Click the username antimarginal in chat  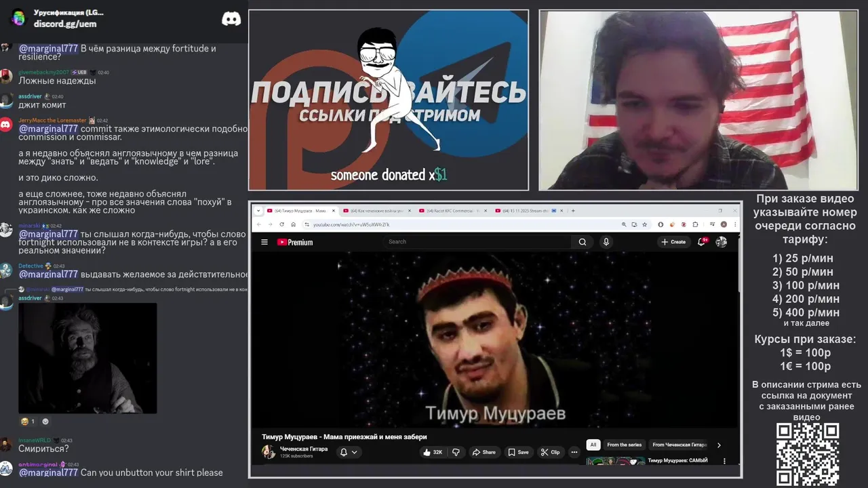pos(38,464)
